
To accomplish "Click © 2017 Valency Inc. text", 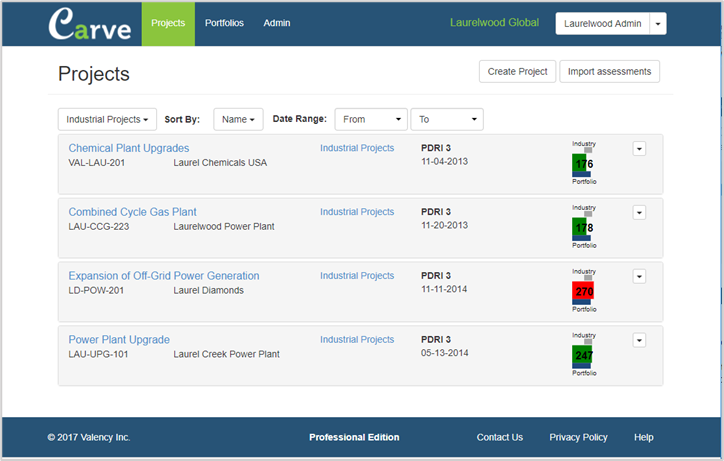I will (89, 437).
